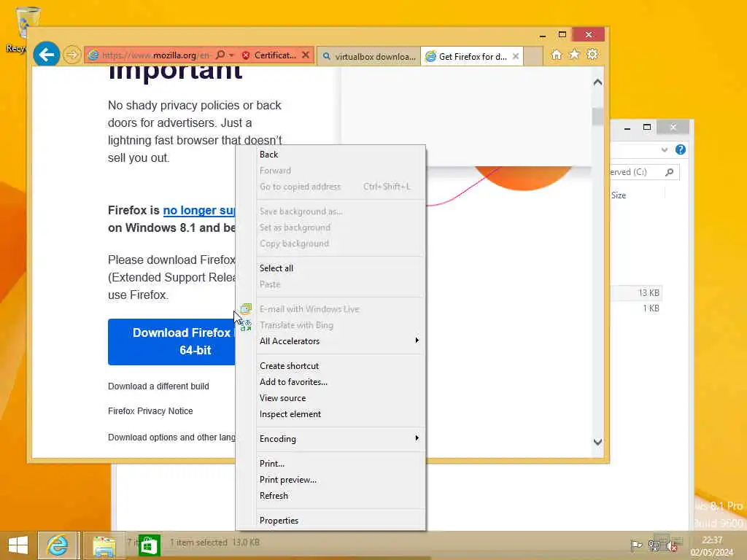Select the 1 KB file row
747x560 pixels.
(x=637, y=308)
